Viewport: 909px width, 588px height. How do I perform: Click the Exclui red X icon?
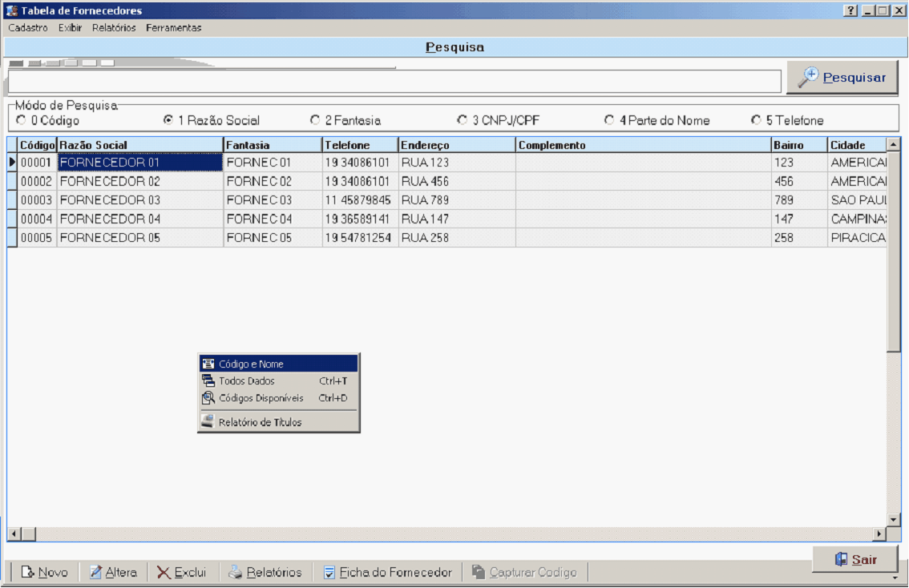coord(164,572)
